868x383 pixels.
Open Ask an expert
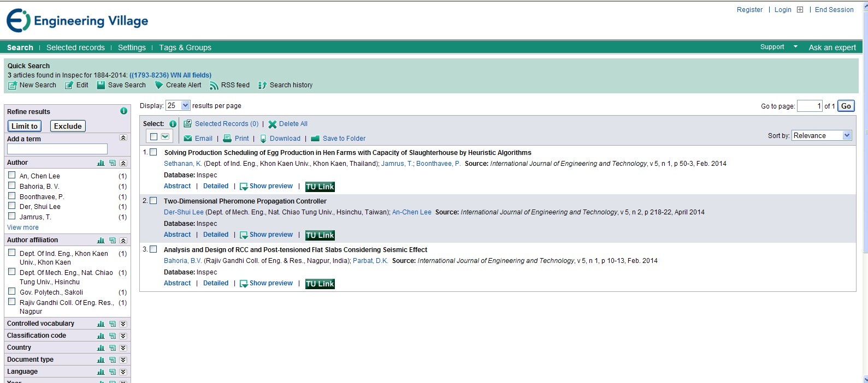[x=832, y=47]
